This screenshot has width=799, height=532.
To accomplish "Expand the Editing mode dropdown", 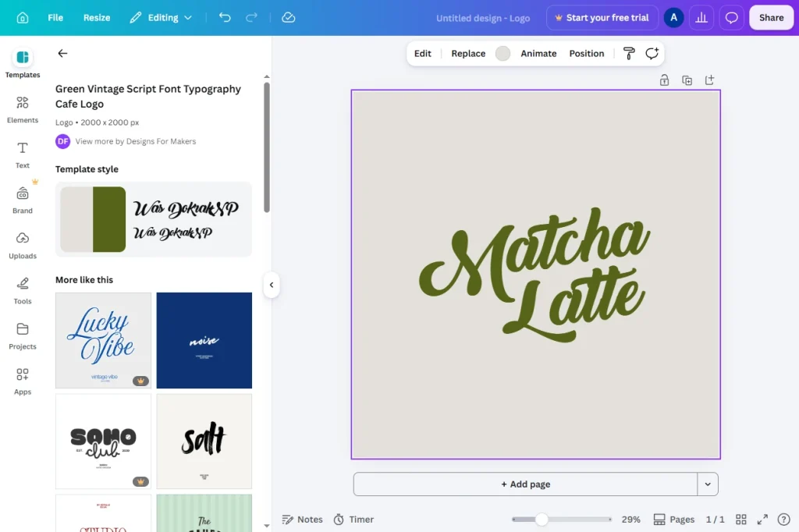I will (x=161, y=18).
